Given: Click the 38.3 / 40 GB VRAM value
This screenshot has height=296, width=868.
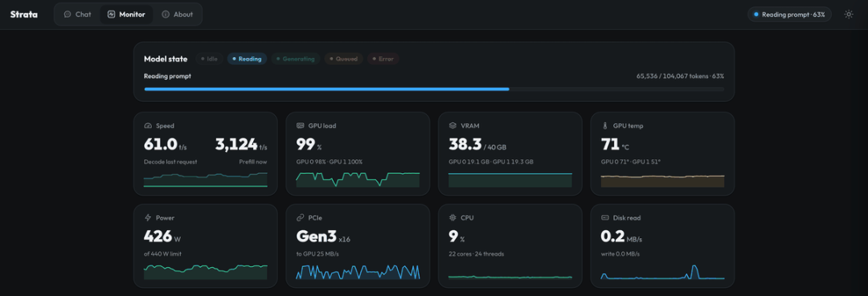Looking at the screenshot, I should click(477, 145).
